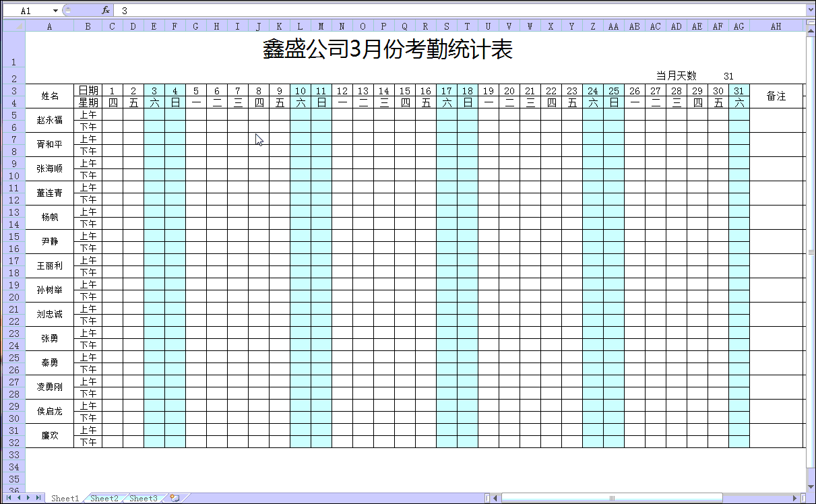The height and width of the screenshot is (504, 816).
Task: Select row 17 header
Action: [x=13, y=260]
